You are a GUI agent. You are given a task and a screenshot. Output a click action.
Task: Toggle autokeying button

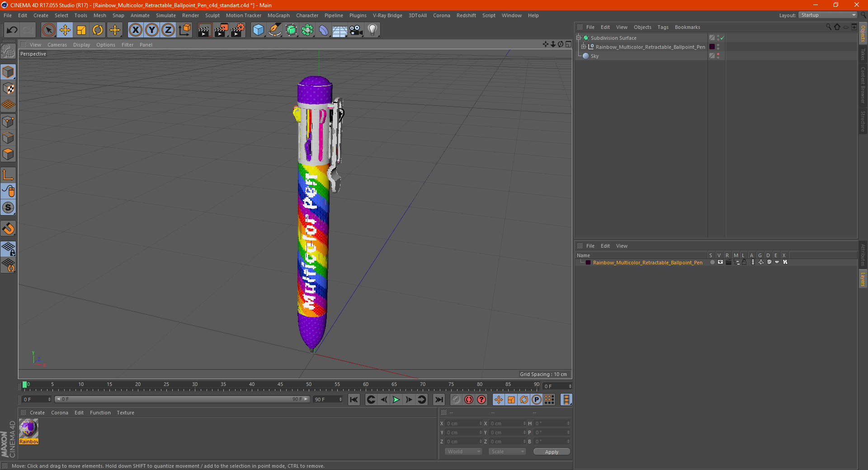(x=469, y=399)
